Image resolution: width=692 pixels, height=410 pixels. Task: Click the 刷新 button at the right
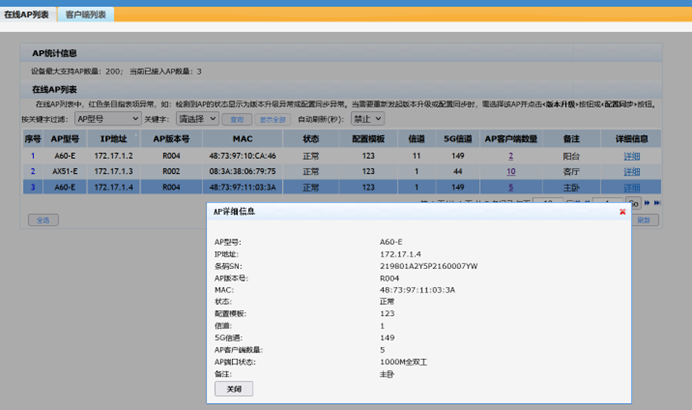point(644,220)
